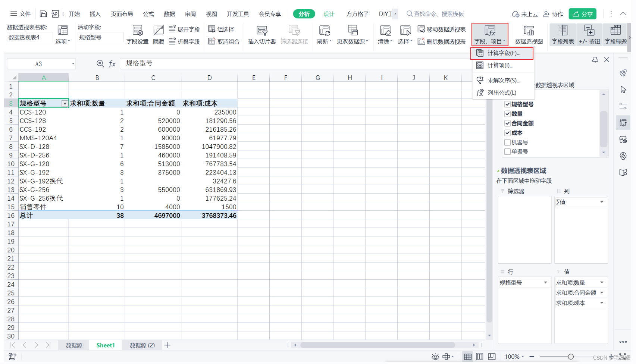This screenshot has width=636, height=364.
Task: Check the 单据号 field checkbox
Action: (507, 151)
